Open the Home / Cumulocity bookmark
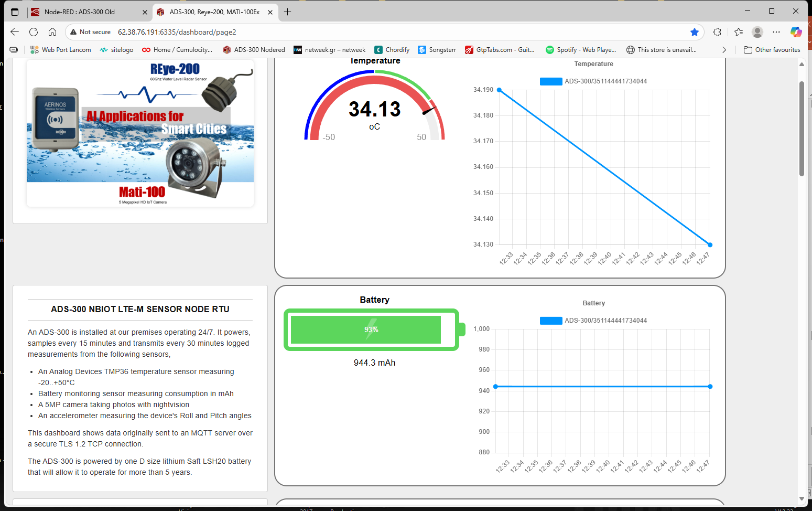This screenshot has height=511, width=812. pyautogui.click(x=177, y=50)
